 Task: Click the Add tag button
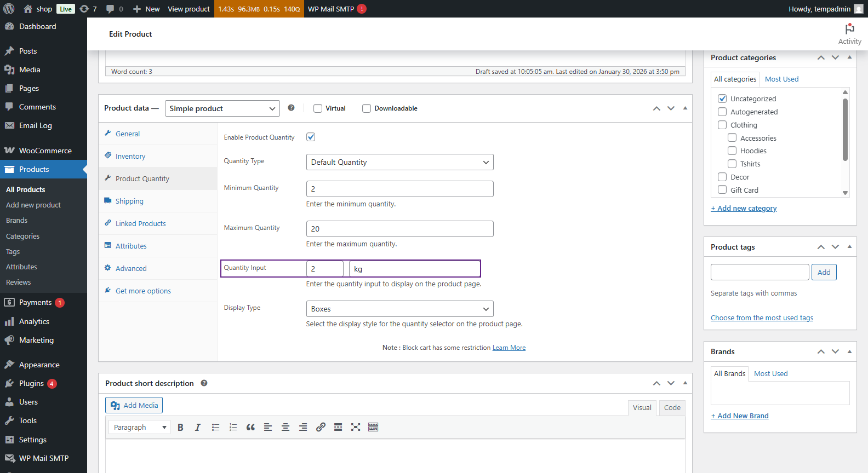pyautogui.click(x=824, y=272)
